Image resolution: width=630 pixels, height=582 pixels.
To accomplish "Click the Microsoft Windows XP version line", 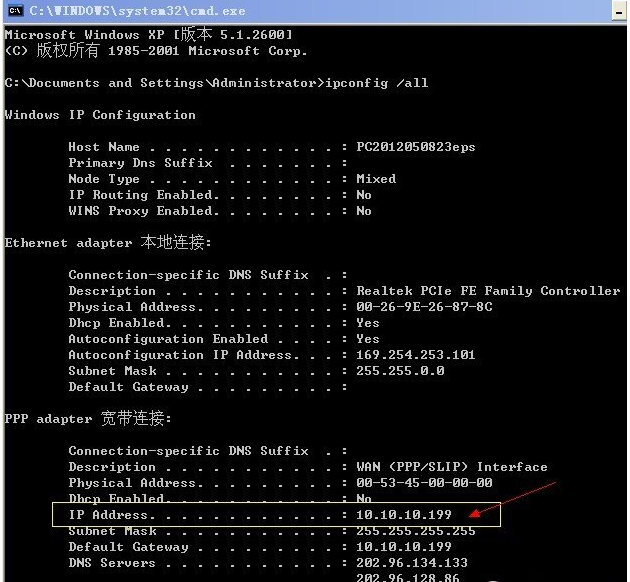I will coord(148,35).
